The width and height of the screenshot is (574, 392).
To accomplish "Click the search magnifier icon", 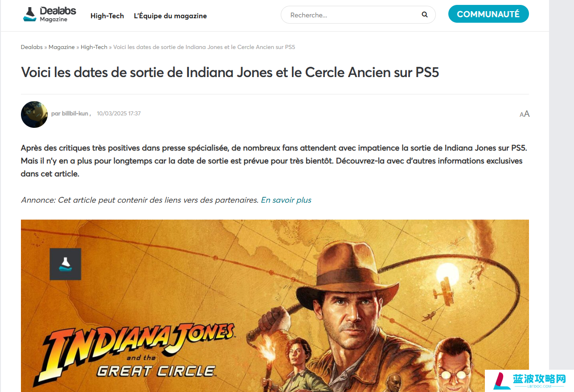I will pos(425,15).
